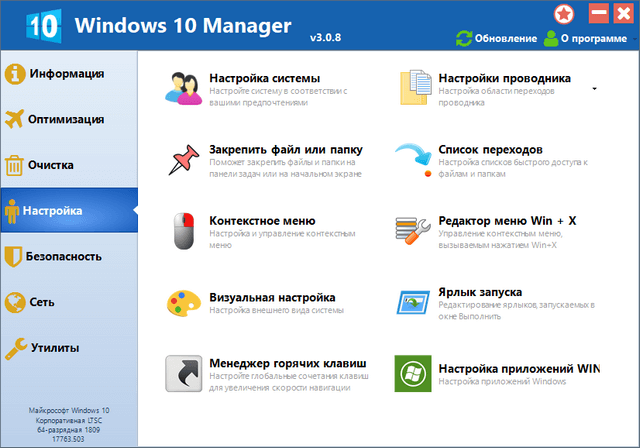Click the mouse icon for Контекстное меню
Viewport: 640px width, 448px height.
tap(184, 229)
